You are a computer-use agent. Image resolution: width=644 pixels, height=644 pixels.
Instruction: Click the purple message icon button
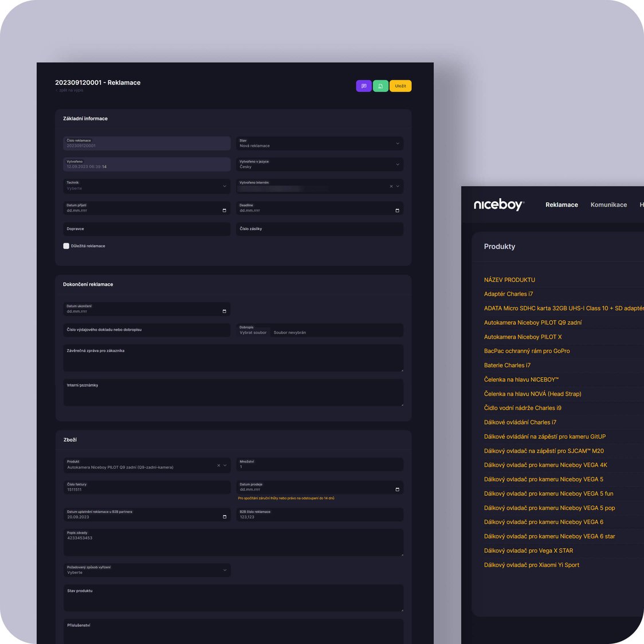pyautogui.click(x=363, y=86)
